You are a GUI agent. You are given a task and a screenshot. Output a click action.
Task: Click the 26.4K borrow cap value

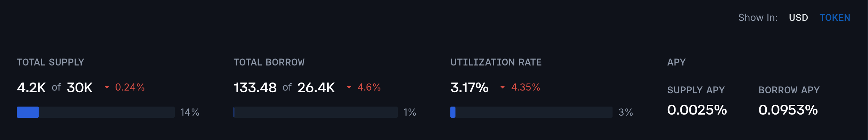click(316, 88)
